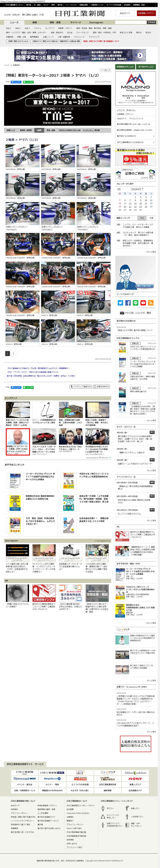This screenshot has width=160, height=868.
Task: Click the green 電子版を申し込む button
Action: [146, 67]
